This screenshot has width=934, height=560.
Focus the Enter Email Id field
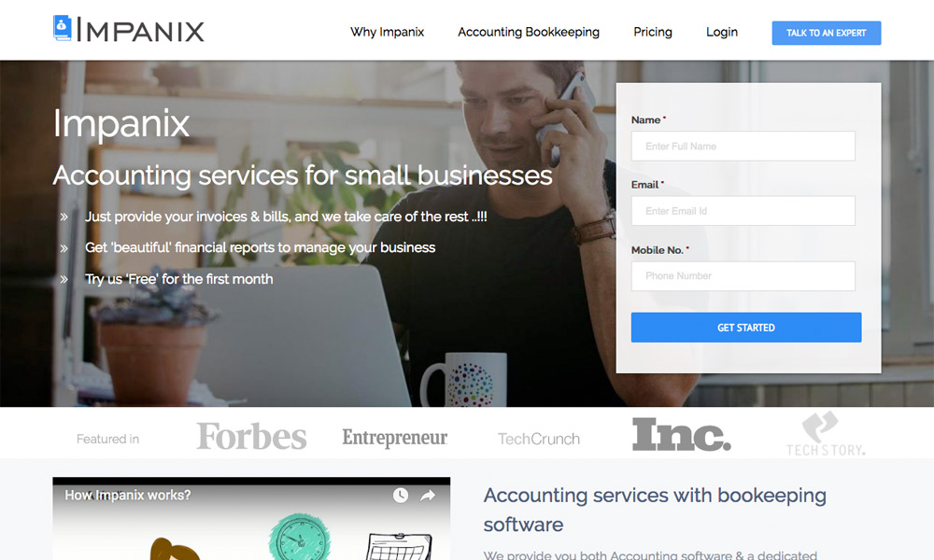coord(743,211)
